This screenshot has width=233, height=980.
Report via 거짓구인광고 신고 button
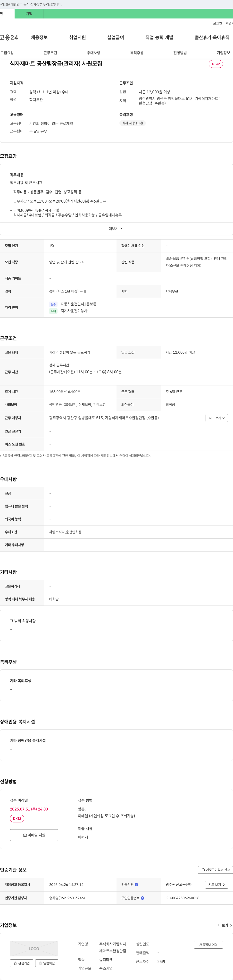click(216, 870)
